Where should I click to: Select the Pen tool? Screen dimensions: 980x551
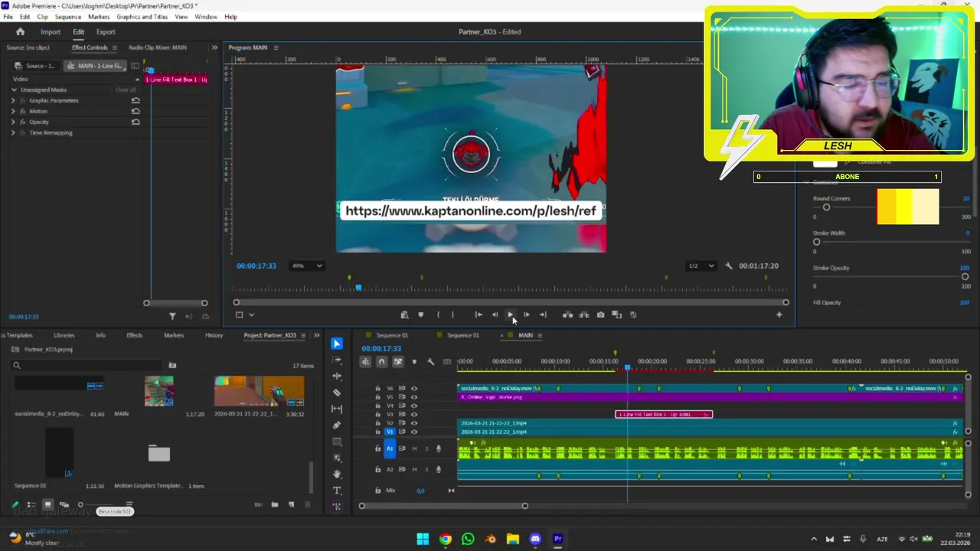point(337,425)
